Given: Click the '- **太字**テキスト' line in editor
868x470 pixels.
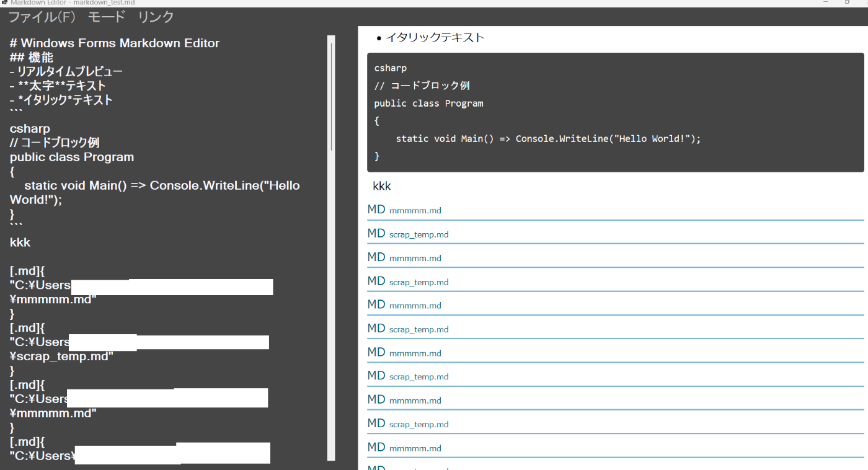Looking at the screenshot, I should tap(58, 86).
